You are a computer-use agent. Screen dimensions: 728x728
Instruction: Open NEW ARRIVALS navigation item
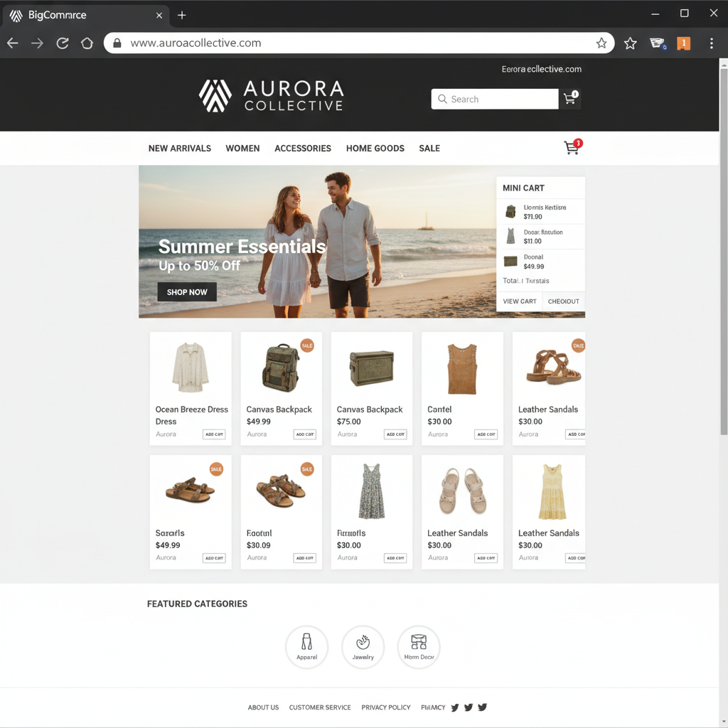click(x=180, y=149)
